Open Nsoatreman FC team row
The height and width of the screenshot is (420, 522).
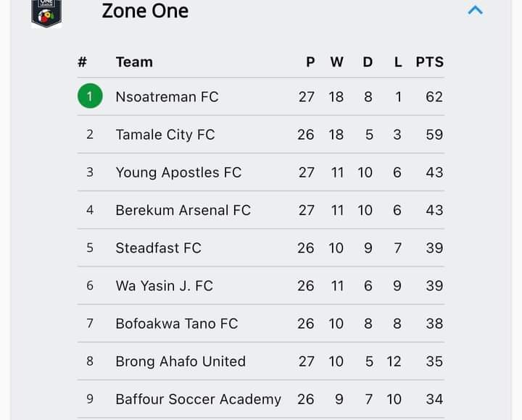point(261,97)
